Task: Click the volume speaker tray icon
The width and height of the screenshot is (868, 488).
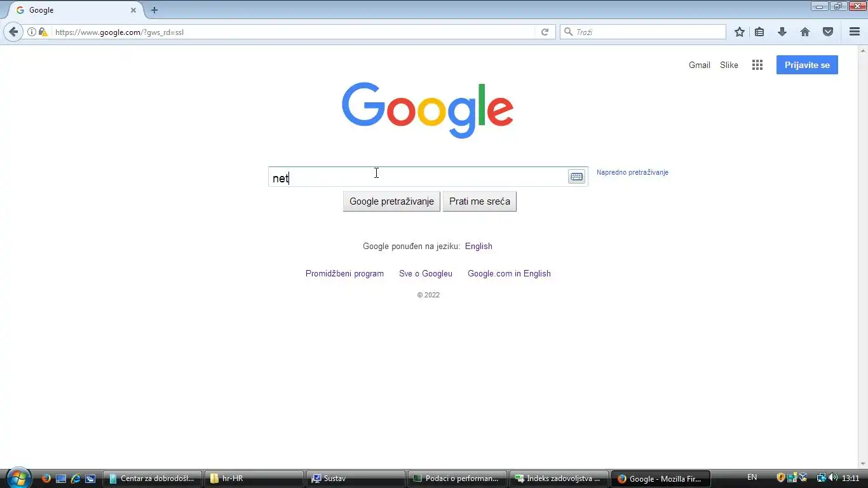Action: point(832,478)
